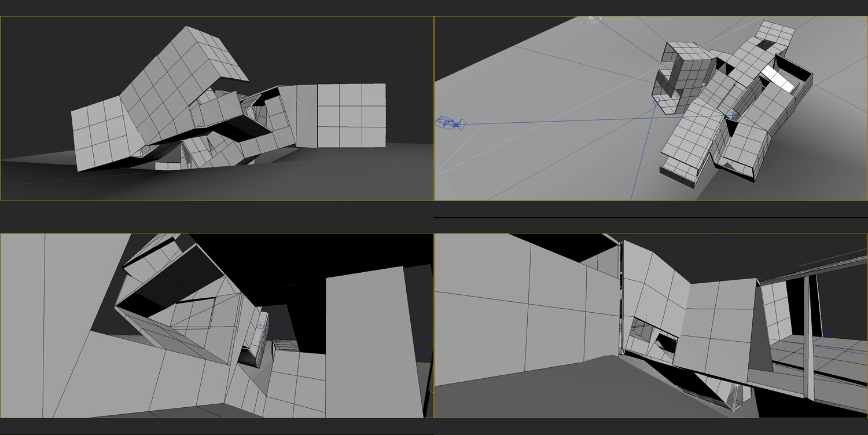Image resolution: width=868 pixels, height=435 pixels.
Task: Click the white light gizmo at top-right viewport's top edge
Action: point(594,20)
